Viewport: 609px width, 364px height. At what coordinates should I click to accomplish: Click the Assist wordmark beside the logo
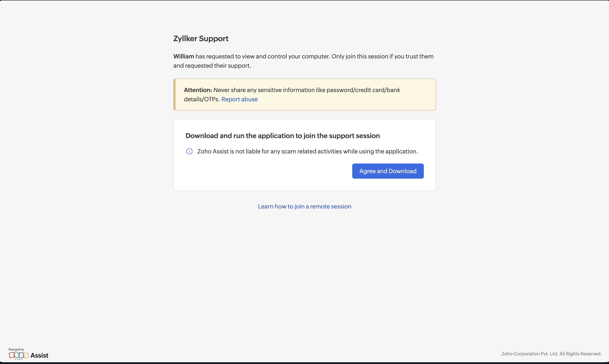(39, 355)
